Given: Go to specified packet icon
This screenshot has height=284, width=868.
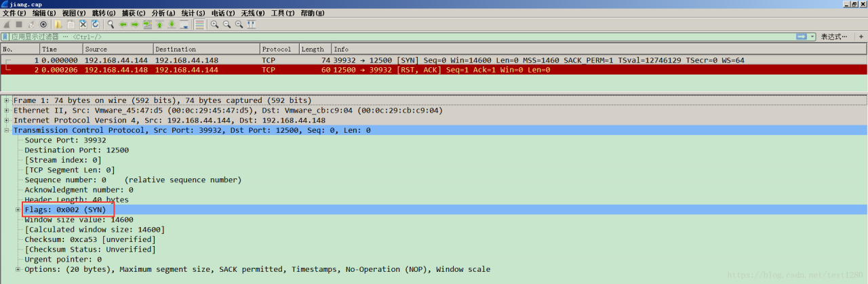Looking at the screenshot, I should coord(147,24).
